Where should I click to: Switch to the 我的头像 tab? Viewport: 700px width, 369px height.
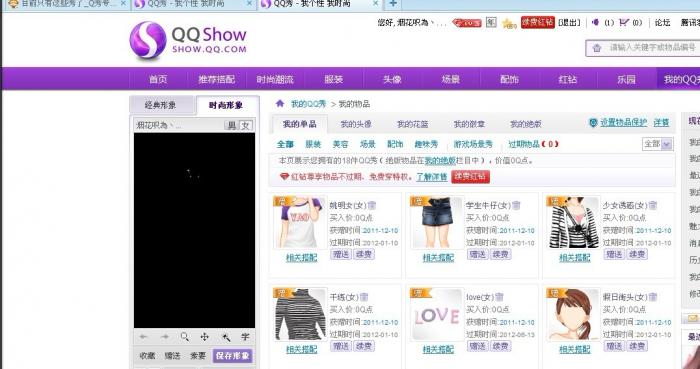[356, 124]
